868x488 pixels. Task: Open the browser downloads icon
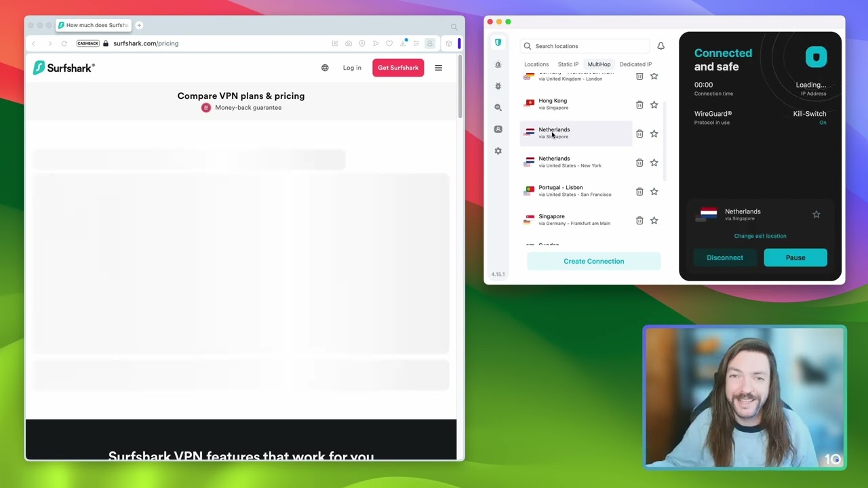[x=403, y=43]
